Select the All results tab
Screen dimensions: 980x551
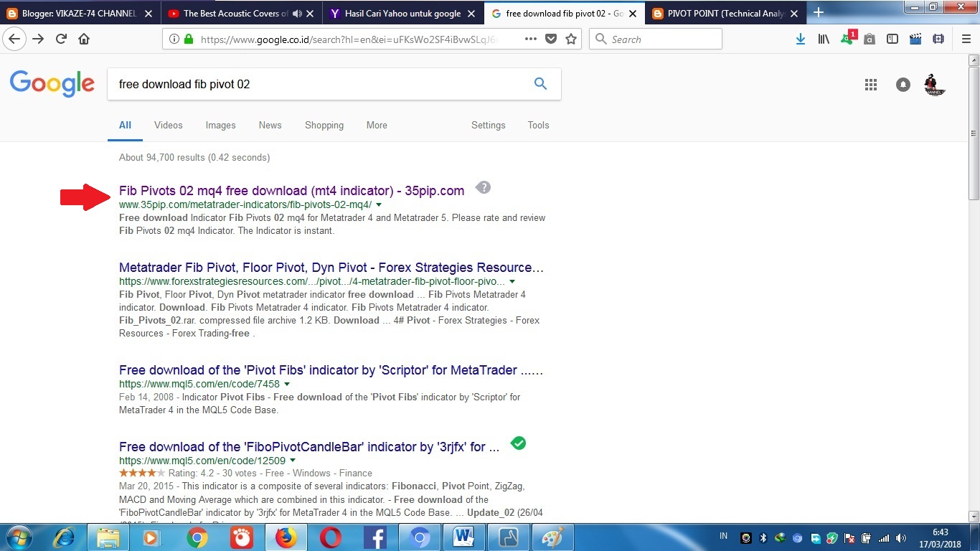click(125, 125)
